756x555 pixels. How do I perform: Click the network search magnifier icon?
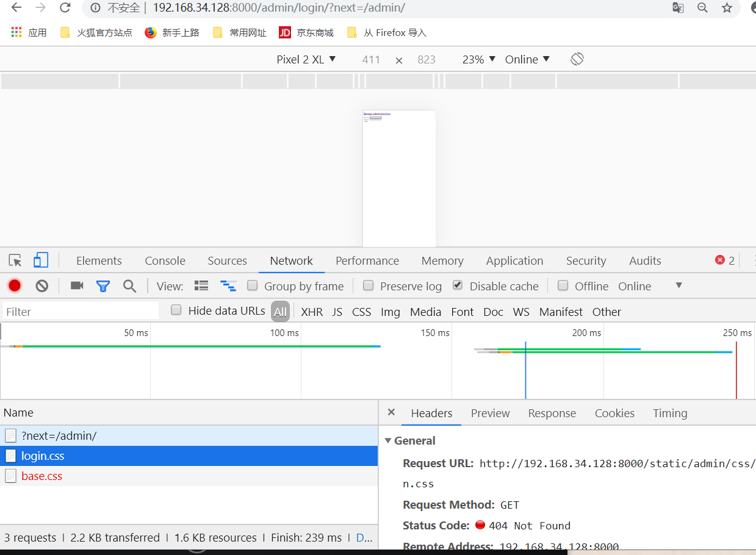point(129,285)
